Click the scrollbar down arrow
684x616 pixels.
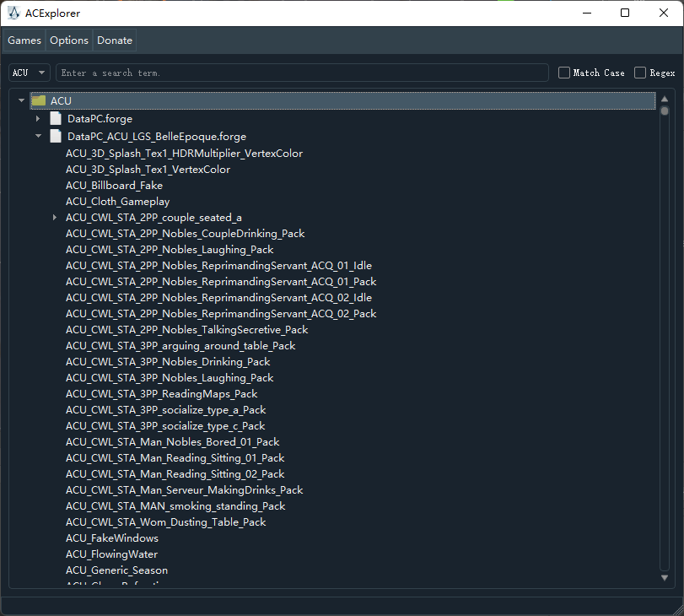[x=665, y=577]
